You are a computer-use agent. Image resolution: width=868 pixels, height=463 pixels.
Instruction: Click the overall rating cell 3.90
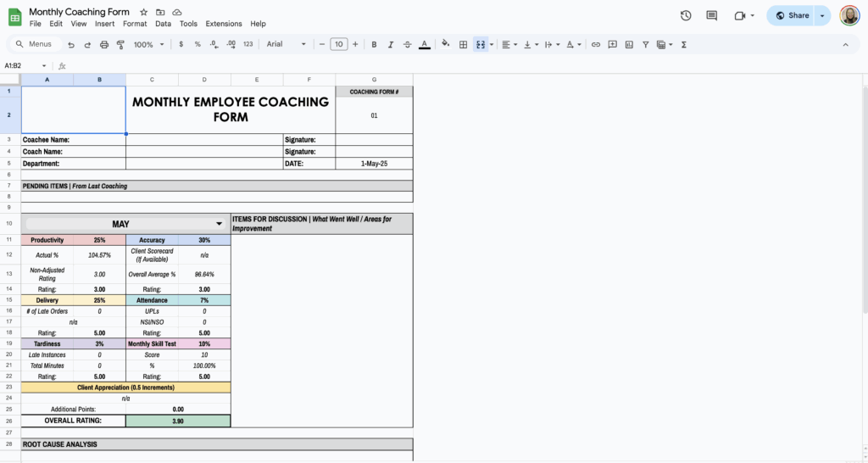pos(178,421)
